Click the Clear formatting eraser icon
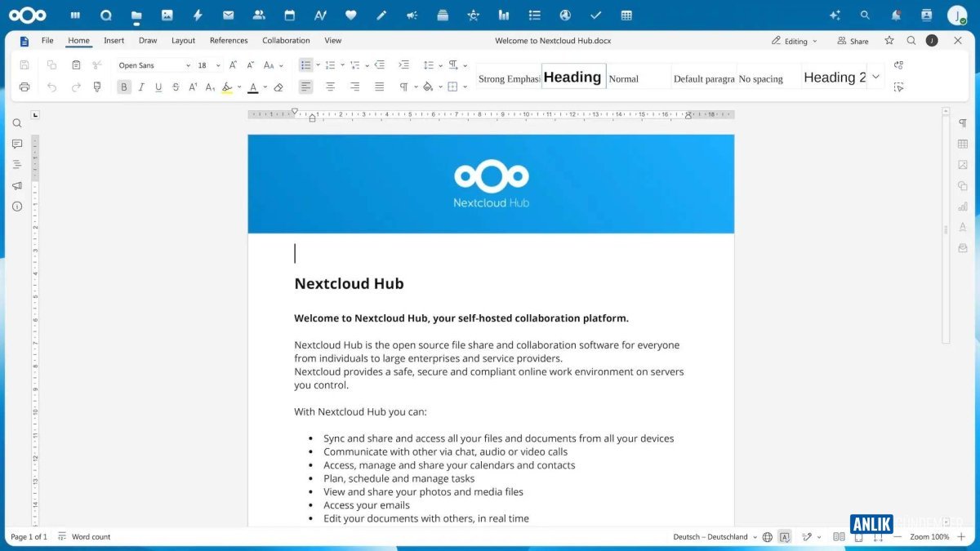This screenshot has height=551, width=980. [x=278, y=87]
